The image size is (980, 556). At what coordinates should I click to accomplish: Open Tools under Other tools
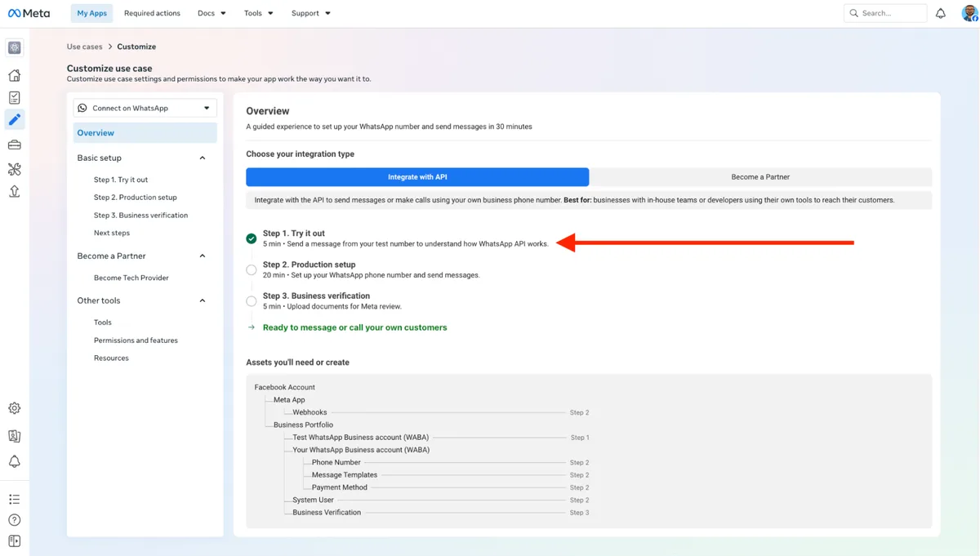[103, 322]
